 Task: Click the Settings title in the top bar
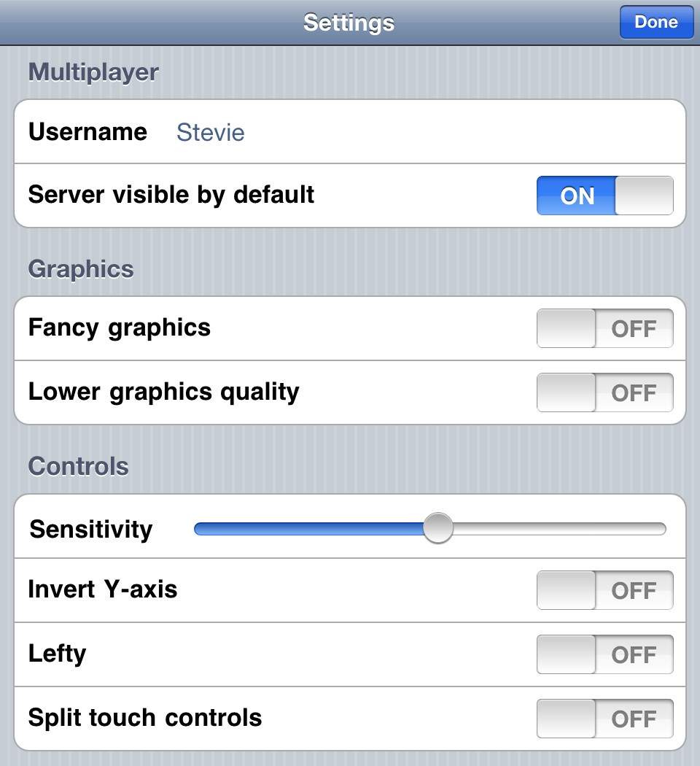point(349,23)
